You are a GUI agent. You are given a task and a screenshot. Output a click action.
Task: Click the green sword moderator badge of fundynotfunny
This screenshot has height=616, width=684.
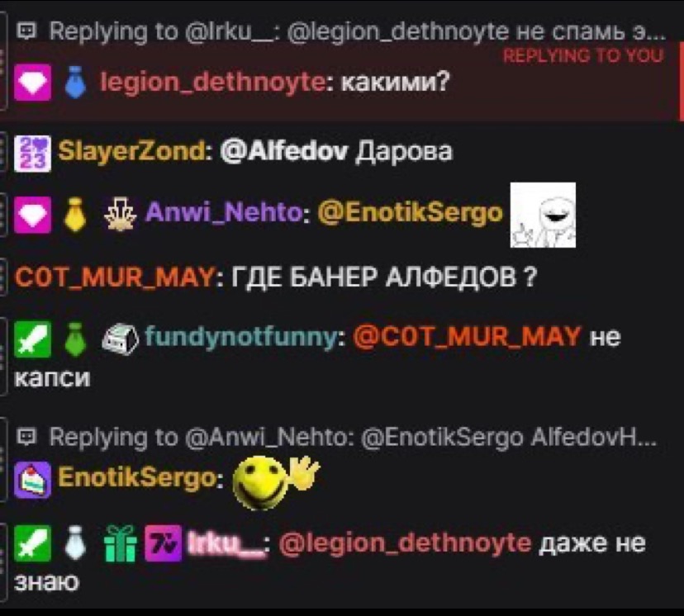tap(33, 339)
